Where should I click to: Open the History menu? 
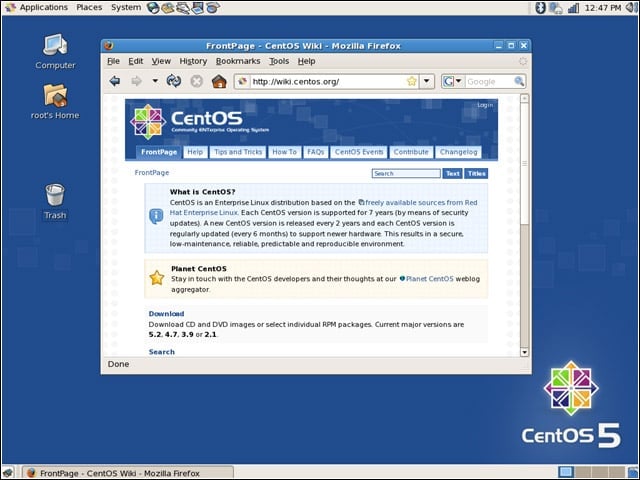point(193,61)
